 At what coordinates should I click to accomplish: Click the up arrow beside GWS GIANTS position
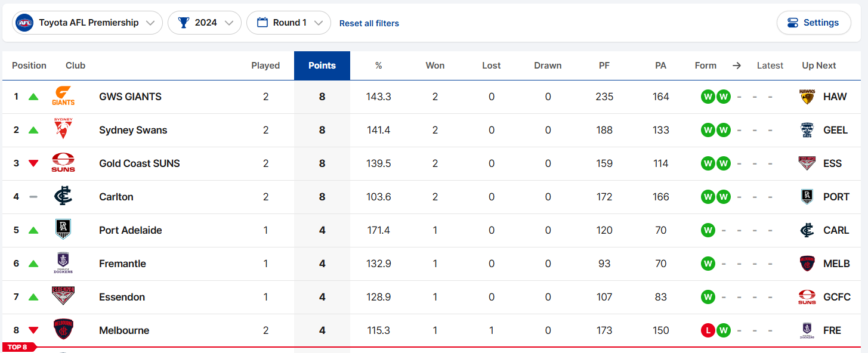pos(33,97)
